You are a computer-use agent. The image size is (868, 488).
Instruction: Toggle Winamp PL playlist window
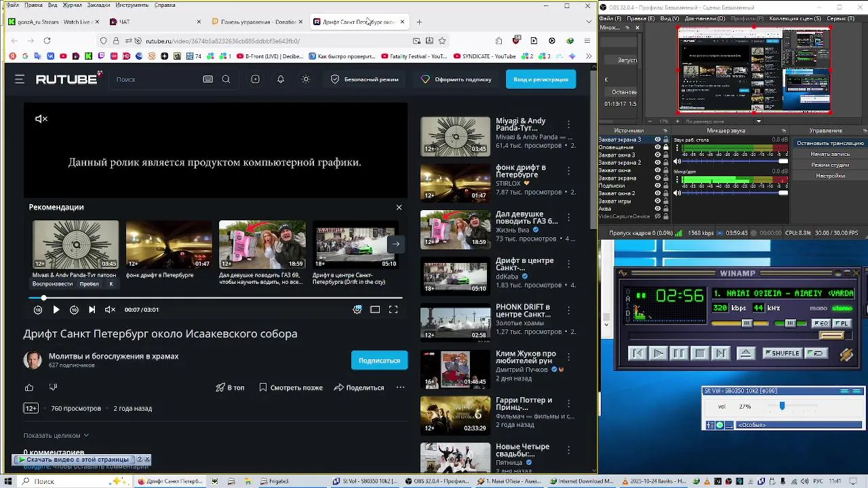(x=842, y=323)
